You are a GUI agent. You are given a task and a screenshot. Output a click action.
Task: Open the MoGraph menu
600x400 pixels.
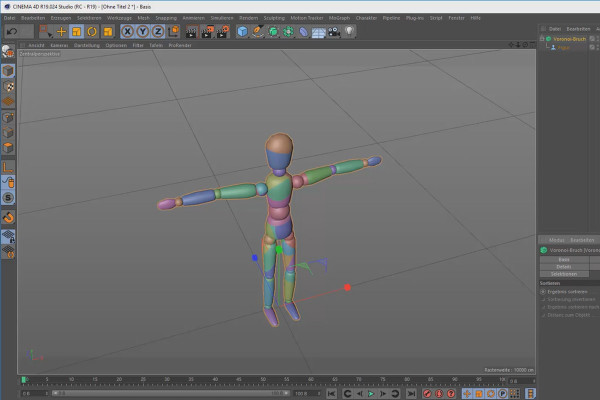pyautogui.click(x=339, y=18)
